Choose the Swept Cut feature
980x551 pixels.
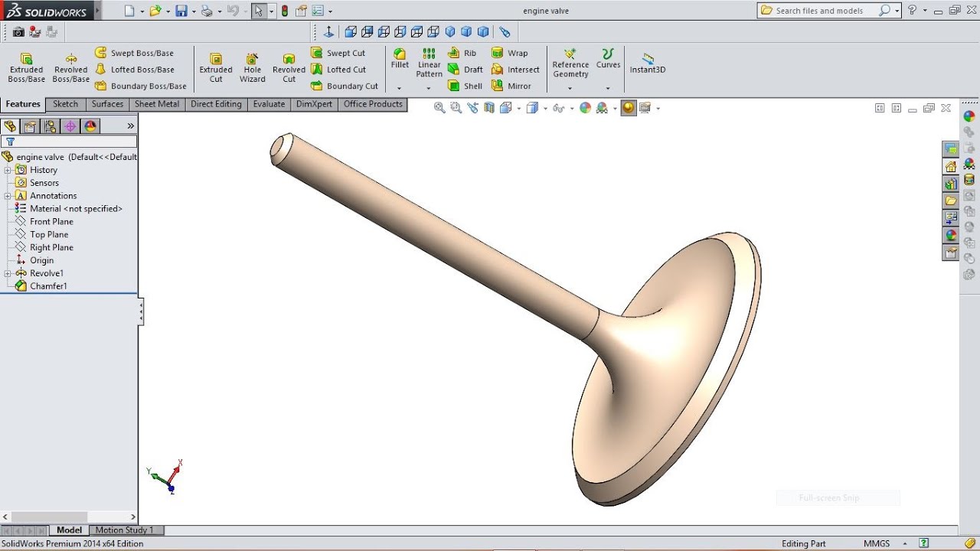338,53
